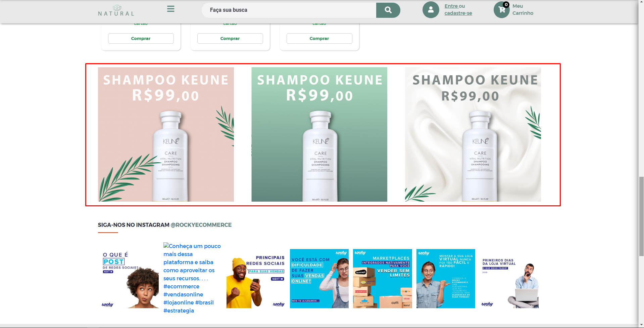
Task: Open the white cream Shampoo Keune banner
Action: click(x=473, y=134)
